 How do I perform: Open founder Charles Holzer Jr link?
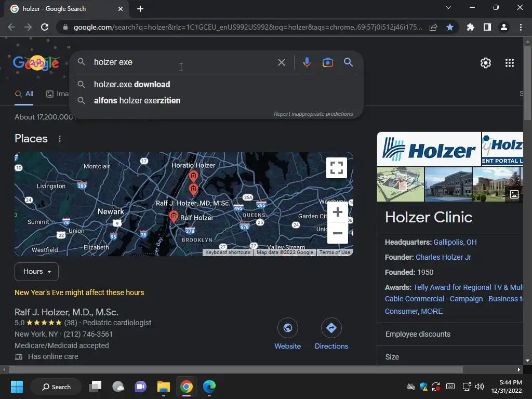444,257
